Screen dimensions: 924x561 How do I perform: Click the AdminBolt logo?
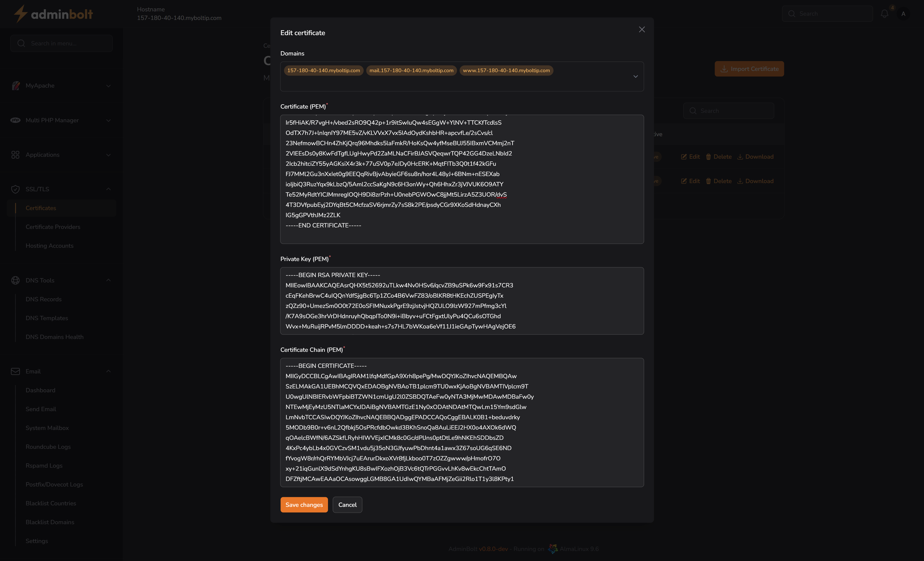point(52,13)
